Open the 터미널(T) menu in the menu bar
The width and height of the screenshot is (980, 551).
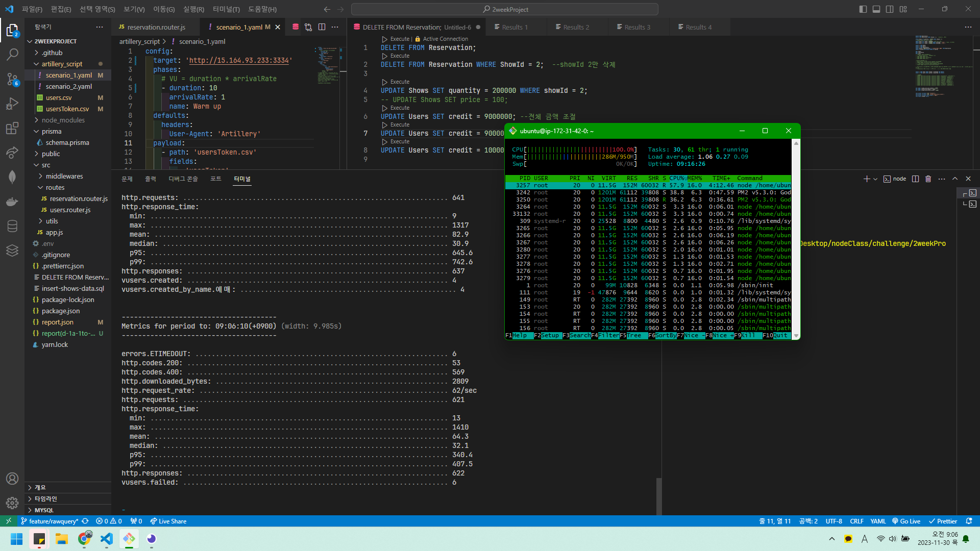coord(226,9)
